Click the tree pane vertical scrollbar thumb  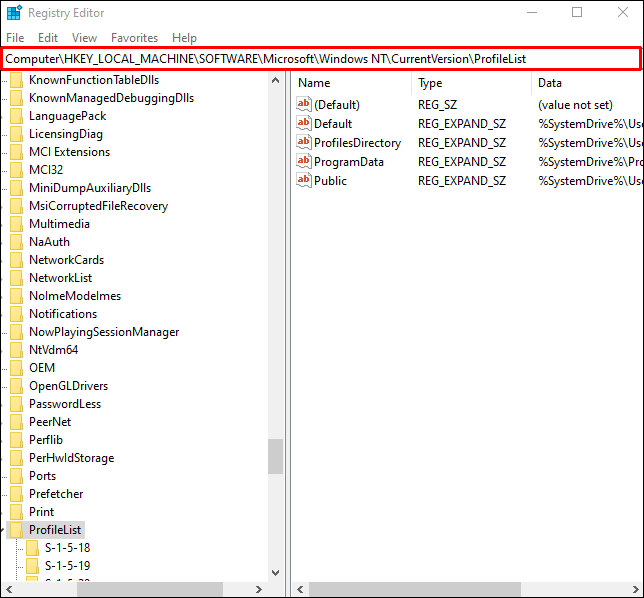click(x=276, y=457)
